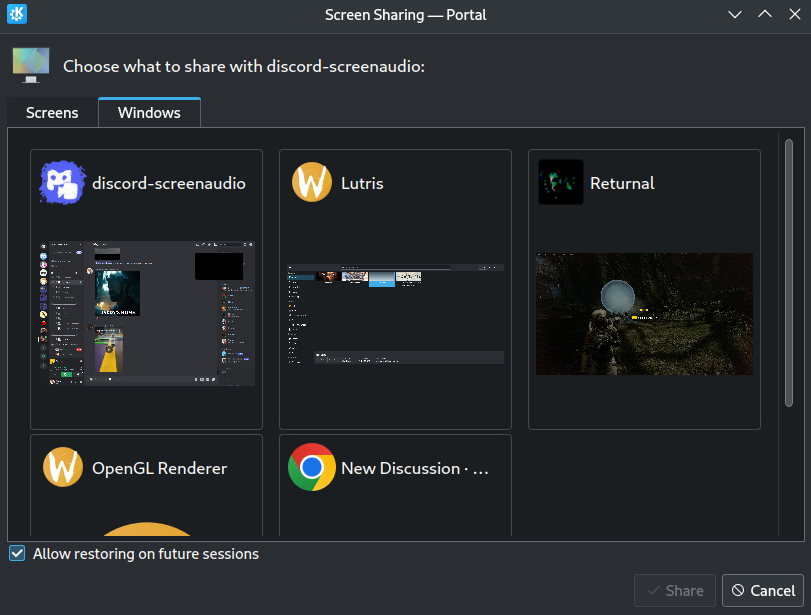Click the Share button
Screen dimensions: 811x615
(x=675, y=590)
